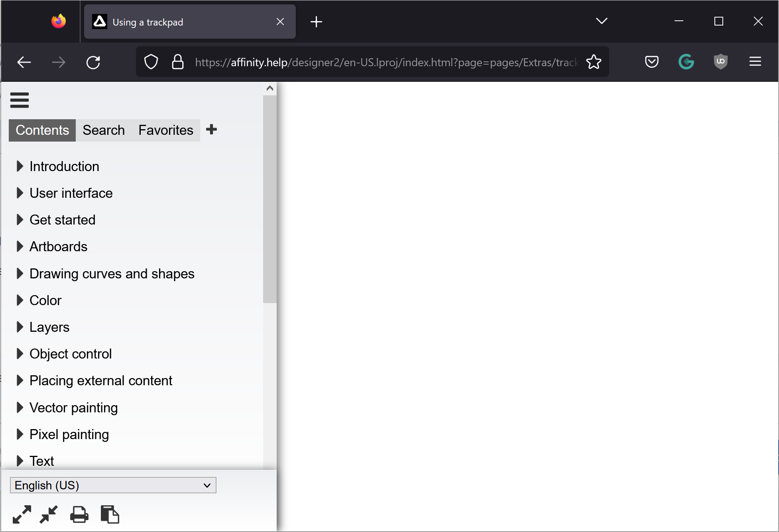This screenshot has height=532, width=779.
Task: Open the Vector painting topic
Action: click(x=74, y=408)
